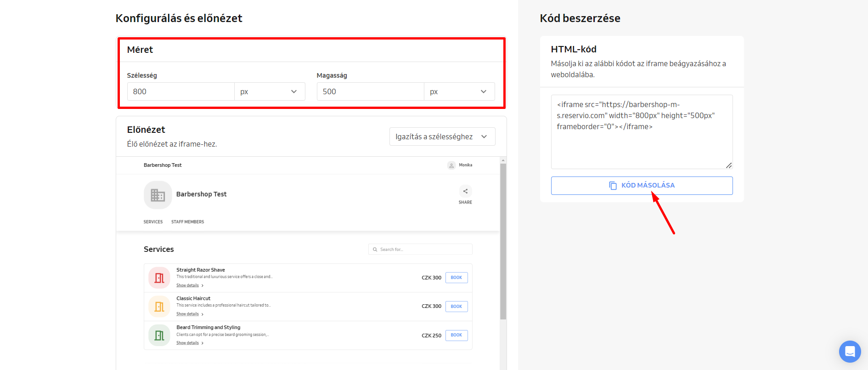Click the Barbershop Test building logo

pyautogui.click(x=158, y=195)
